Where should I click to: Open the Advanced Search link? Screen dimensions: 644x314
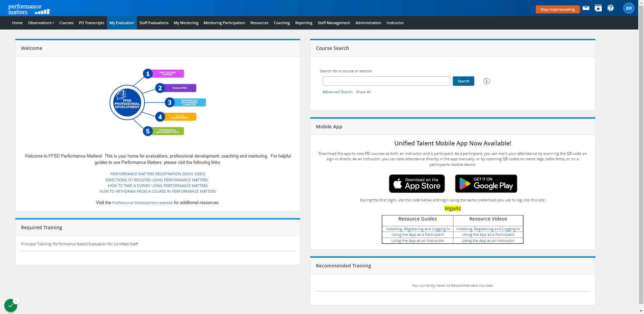337,92
